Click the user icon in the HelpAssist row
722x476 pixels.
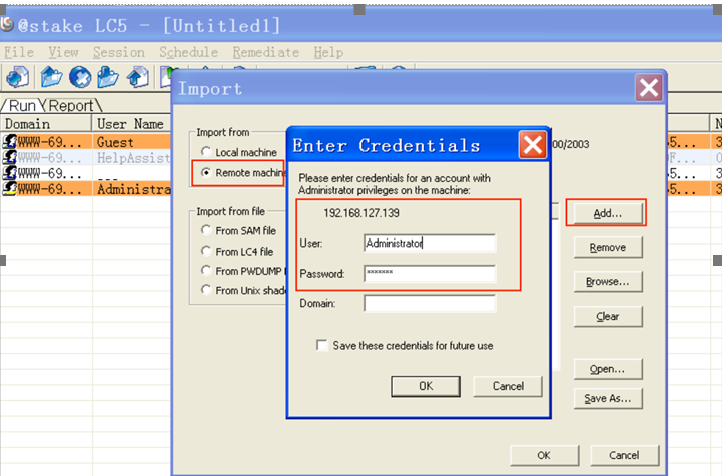[x=9, y=157]
